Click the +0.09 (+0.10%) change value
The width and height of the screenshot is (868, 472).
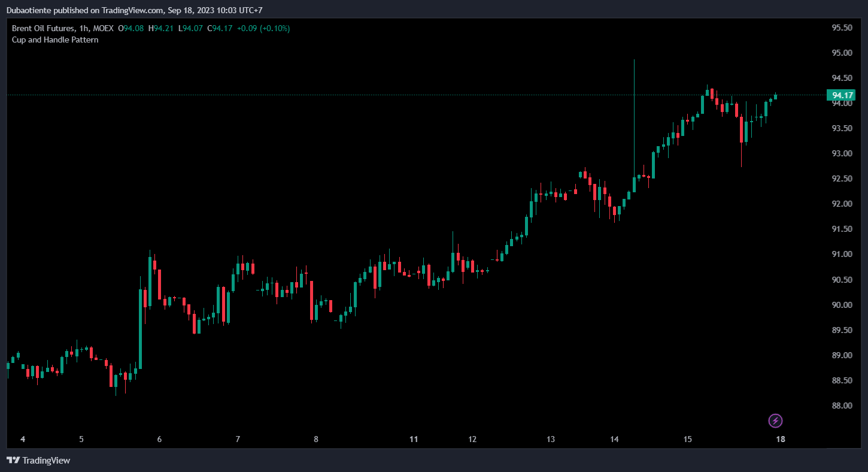point(263,28)
